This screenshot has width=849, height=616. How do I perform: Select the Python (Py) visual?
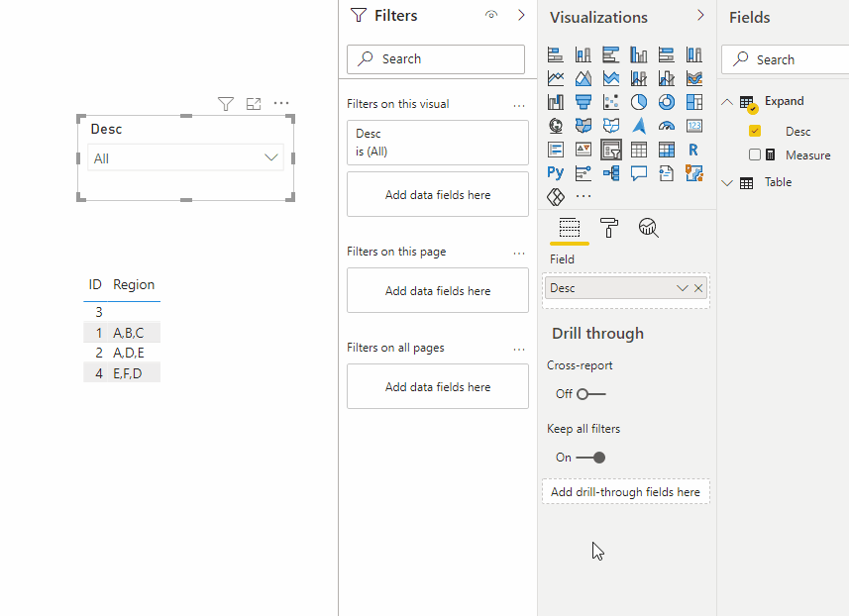click(x=556, y=172)
